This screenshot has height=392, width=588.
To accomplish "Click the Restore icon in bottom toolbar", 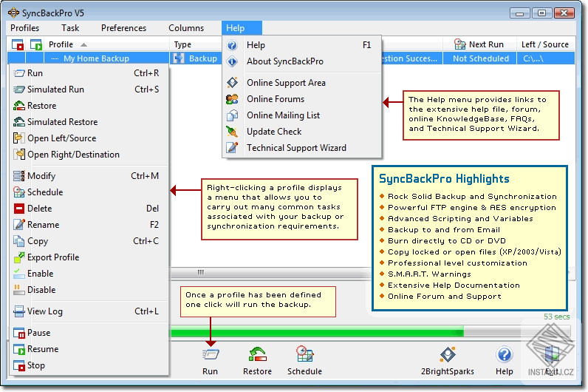I will click(258, 354).
